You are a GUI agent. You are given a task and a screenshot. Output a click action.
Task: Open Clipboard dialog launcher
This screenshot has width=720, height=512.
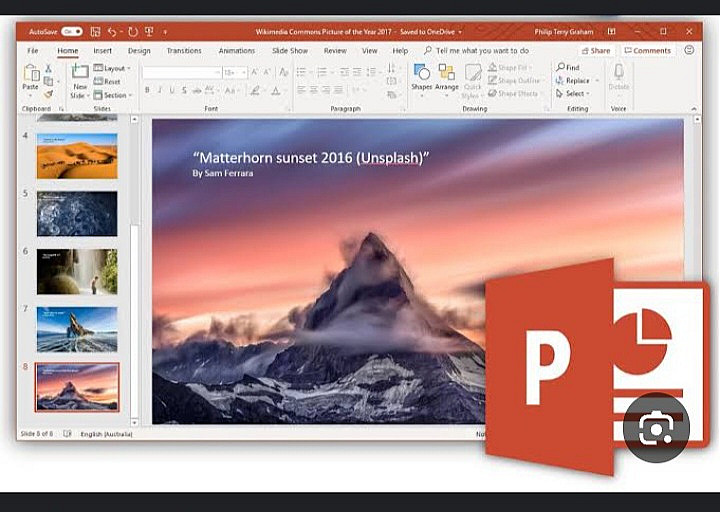tap(61, 109)
